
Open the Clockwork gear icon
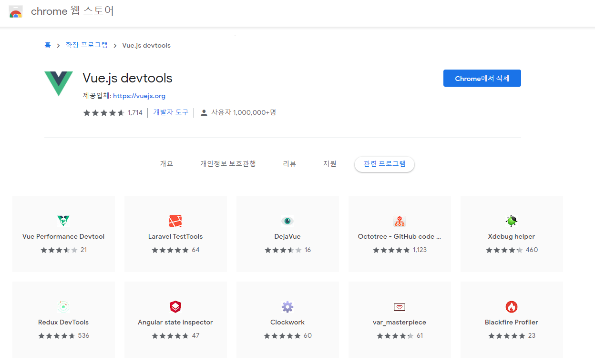287,306
